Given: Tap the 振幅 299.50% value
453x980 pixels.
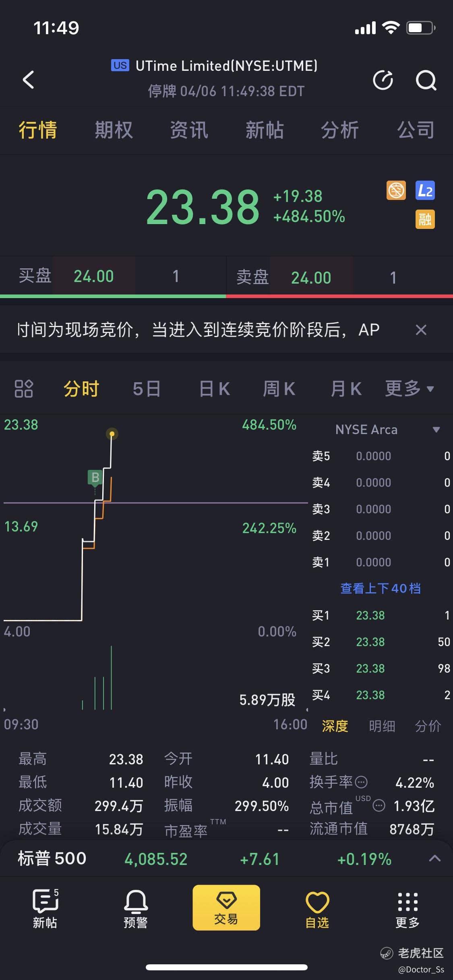Looking at the screenshot, I should point(262,806).
